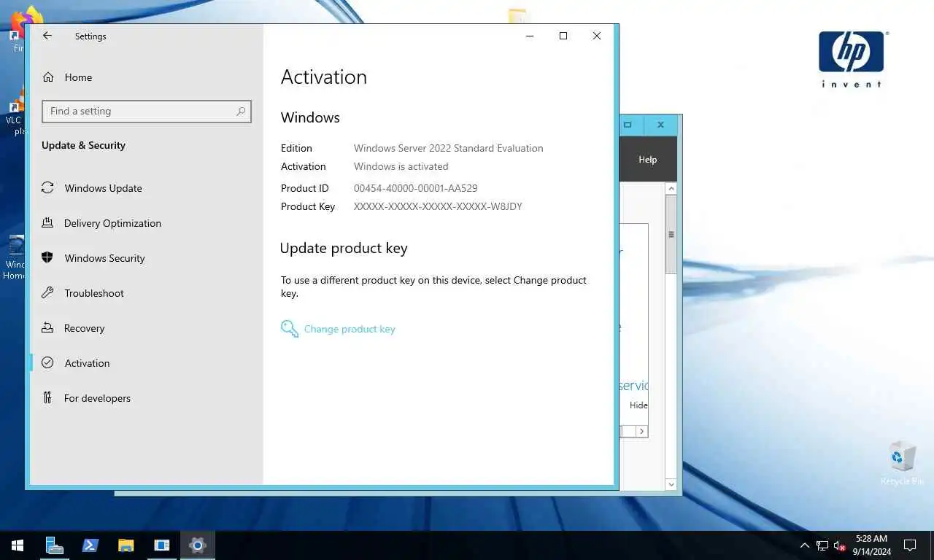This screenshot has height=560, width=934.
Task: Maximize the background Server Manager window
Action: click(x=628, y=125)
